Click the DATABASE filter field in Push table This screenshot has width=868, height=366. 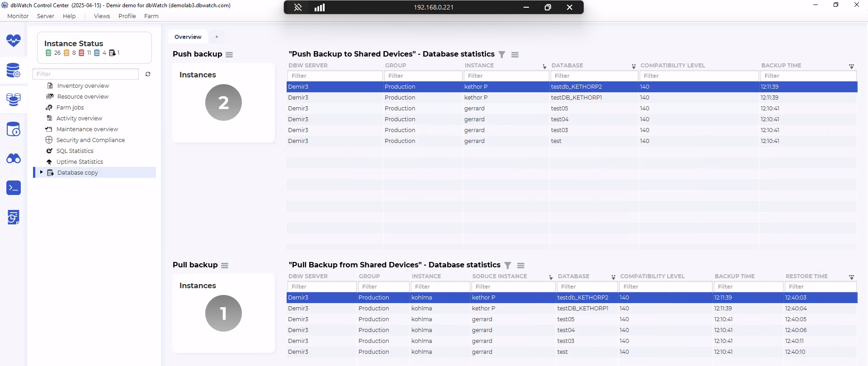pyautogui.click(x=594, y=76)
